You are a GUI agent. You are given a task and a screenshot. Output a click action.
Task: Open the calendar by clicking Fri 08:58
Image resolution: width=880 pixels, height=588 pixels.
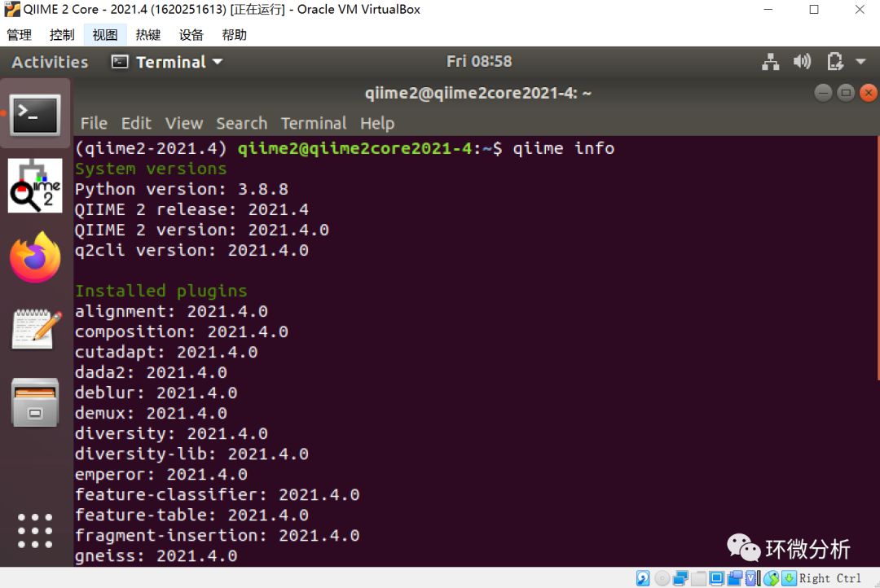click(x=479, y=61)
